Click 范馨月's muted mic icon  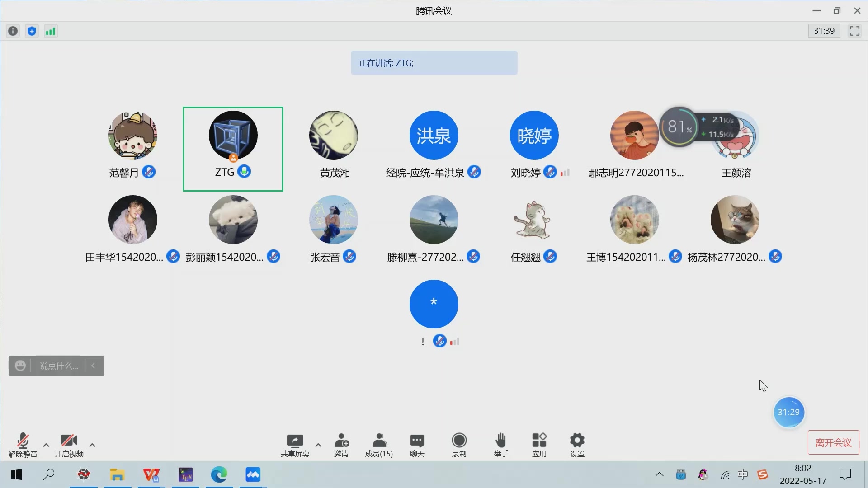coord(149,172)
